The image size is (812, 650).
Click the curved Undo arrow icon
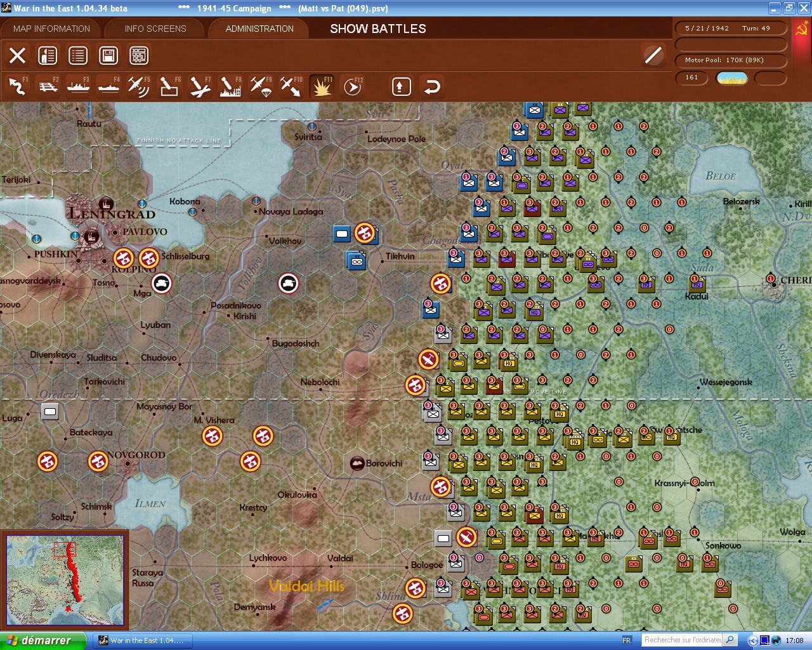432,86
